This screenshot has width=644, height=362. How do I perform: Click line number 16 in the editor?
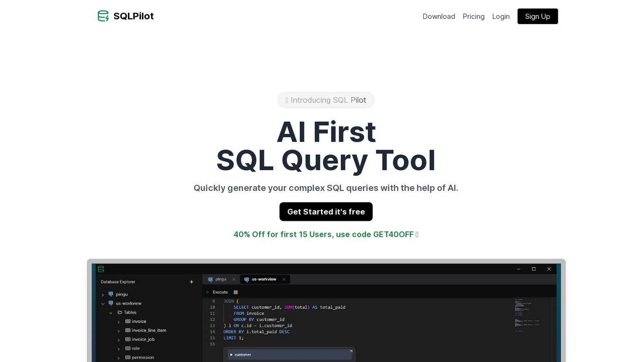coord(212,344)
